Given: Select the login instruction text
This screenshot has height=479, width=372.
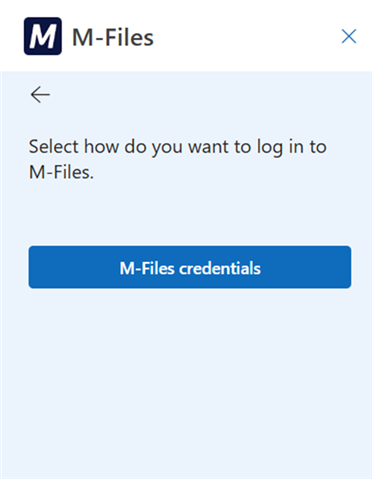Looking at the screenshot, I should point(177,159).
